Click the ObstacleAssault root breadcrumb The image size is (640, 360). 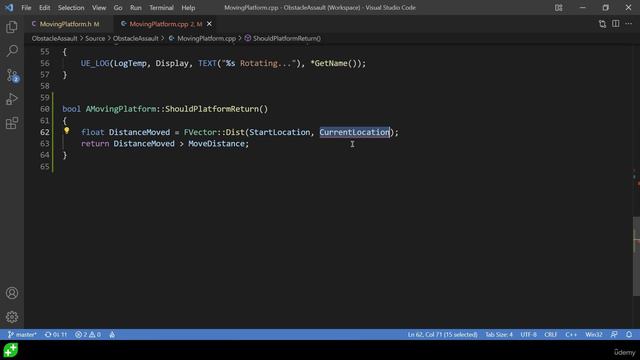[54, 38]
